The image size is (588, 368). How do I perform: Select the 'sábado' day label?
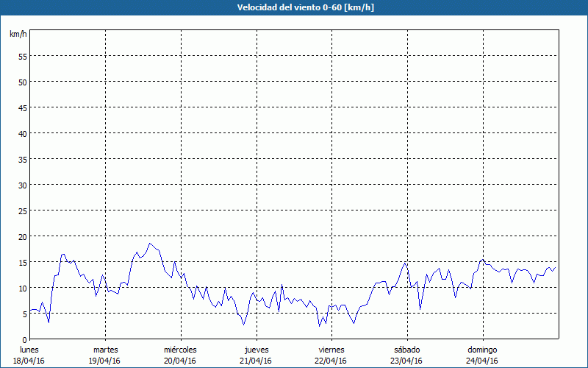(406, 350)
